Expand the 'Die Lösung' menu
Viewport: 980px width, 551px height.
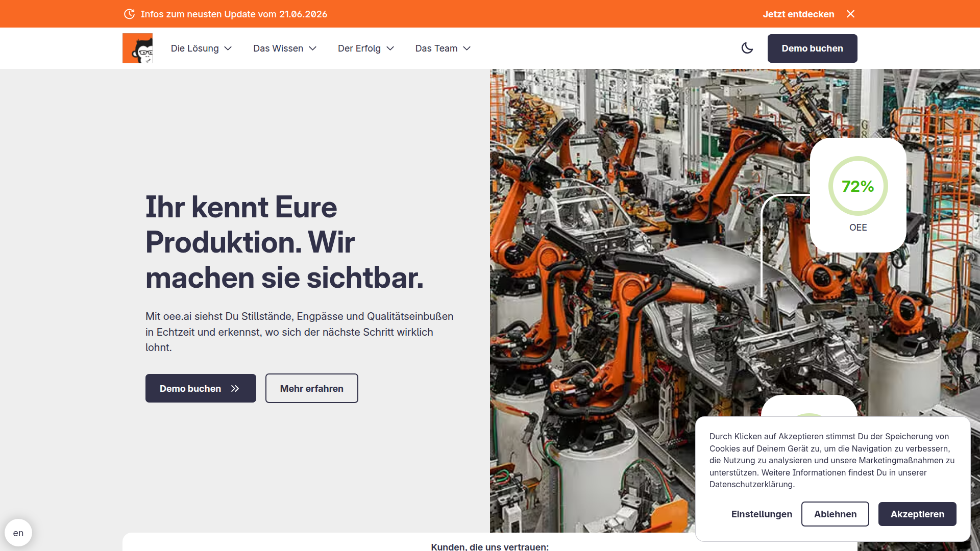point(202,48)
